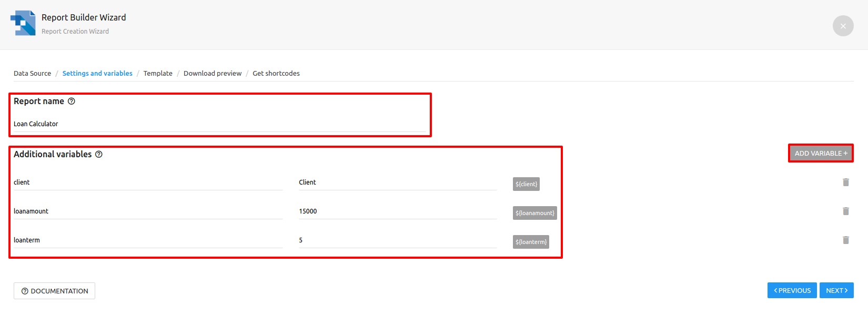Click the ${loanamount} shortcode tag
This screenshot has width=868, height=315.
pos(534,213)
